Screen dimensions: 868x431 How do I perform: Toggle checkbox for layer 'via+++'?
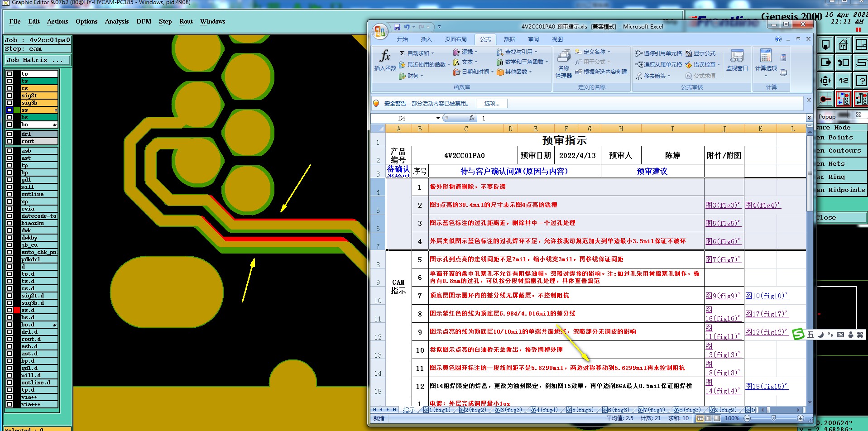(x=10, y=404)
